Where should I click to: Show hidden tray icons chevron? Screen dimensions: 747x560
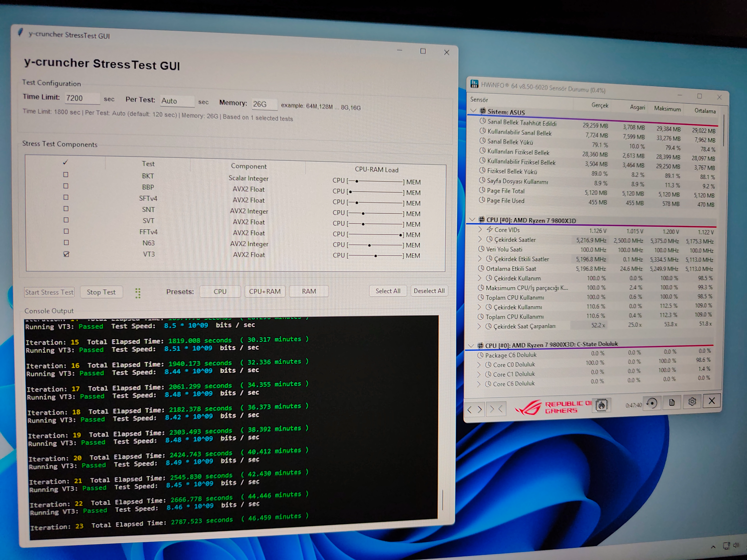[713, 547]
